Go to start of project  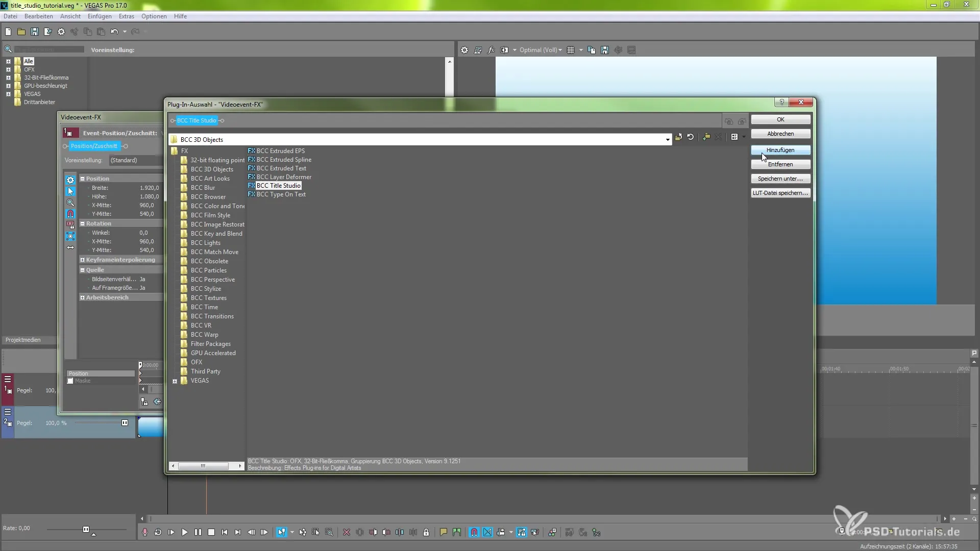click(225, 532)
